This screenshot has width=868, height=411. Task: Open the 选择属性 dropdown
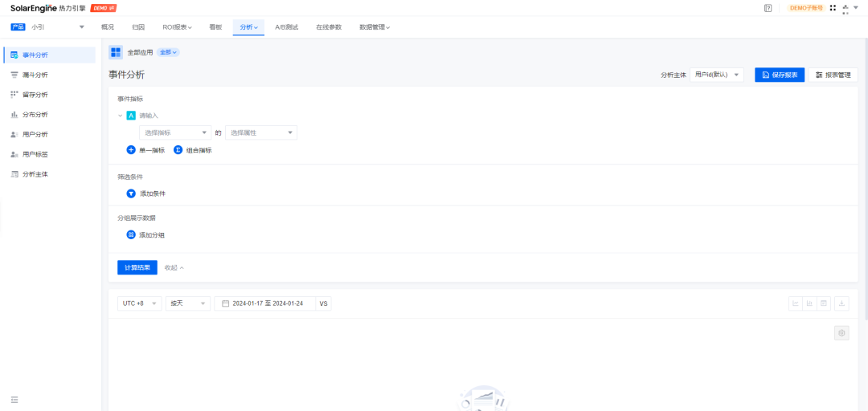pos(261,132)
